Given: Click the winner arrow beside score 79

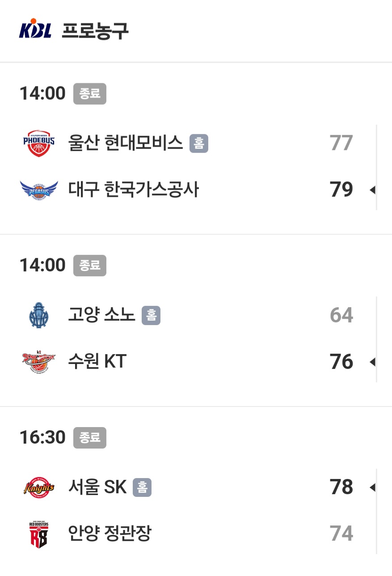Looking at the screenshot, I should [372, 190].
